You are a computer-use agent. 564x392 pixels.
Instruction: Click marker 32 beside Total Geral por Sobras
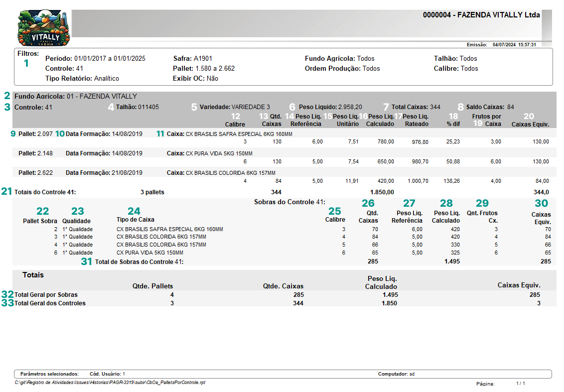[7, 294]
